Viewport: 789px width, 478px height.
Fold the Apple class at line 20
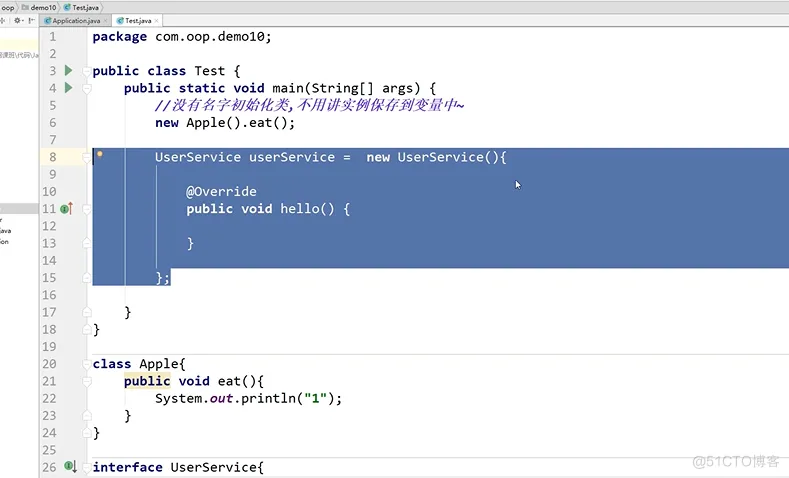click(x=87, y=364)
